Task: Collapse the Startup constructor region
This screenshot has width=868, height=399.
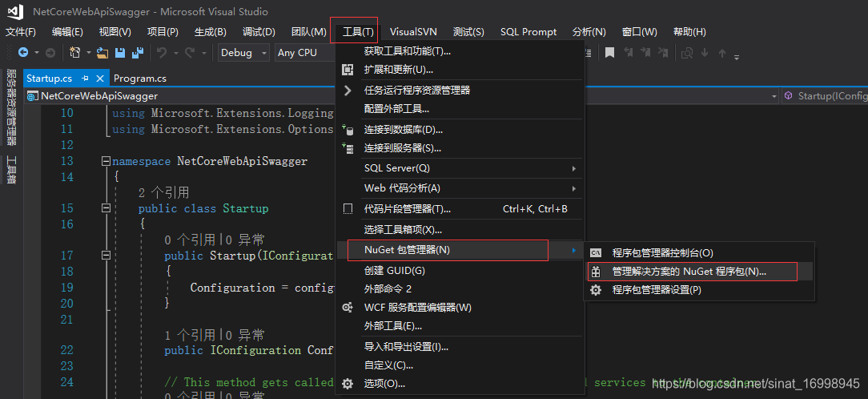Action: click(x=106, y=256)
